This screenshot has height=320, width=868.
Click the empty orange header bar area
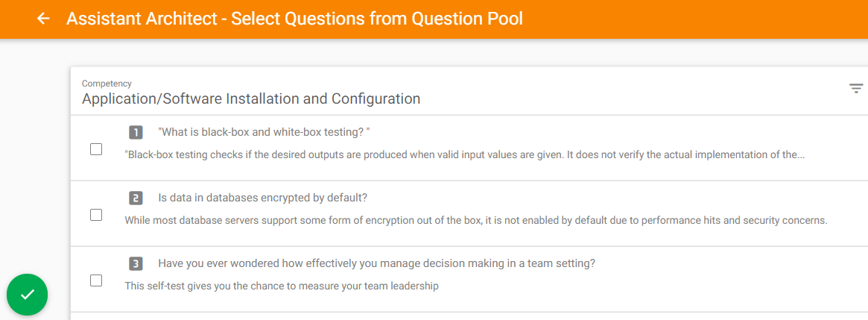click(x=692, y=19)
